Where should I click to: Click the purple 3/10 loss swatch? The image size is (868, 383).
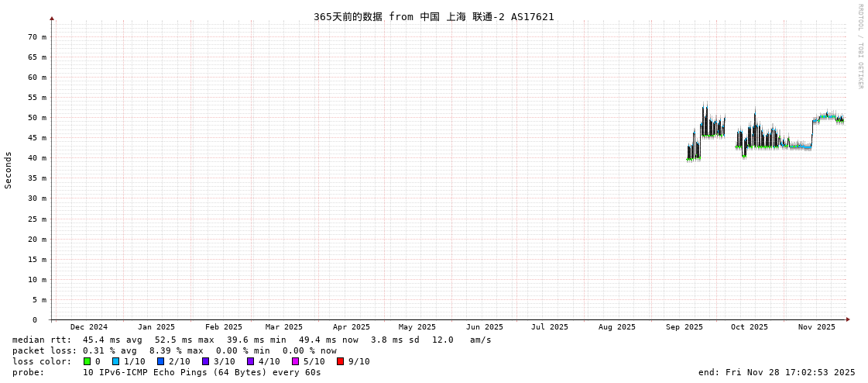(205, 361)
